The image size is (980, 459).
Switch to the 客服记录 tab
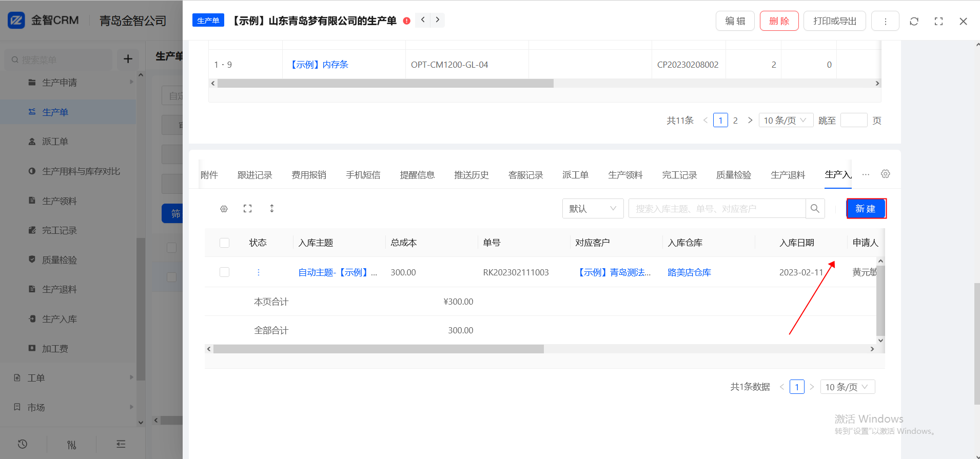pyautogui.click(x=525, y=175)
